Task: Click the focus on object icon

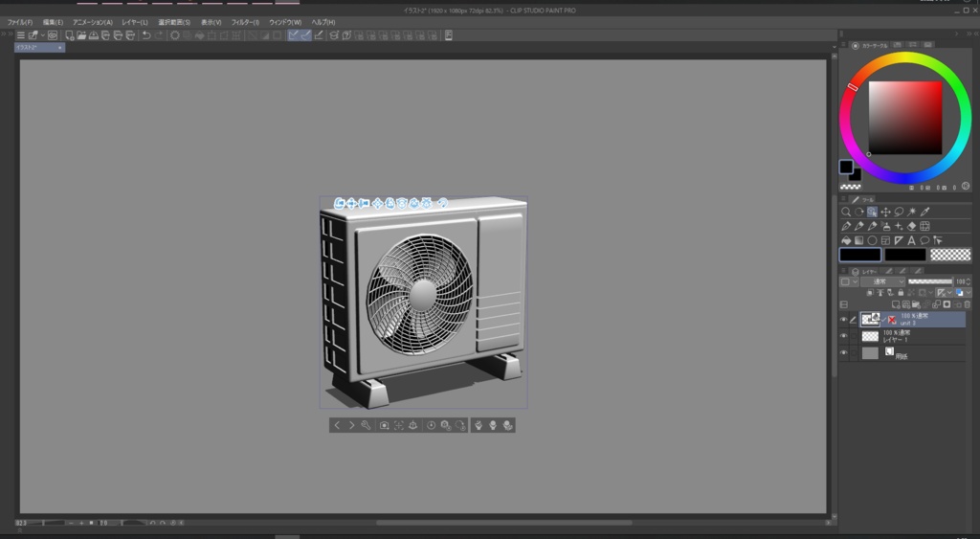Action: pyautogui.click(x=398, y=425)
